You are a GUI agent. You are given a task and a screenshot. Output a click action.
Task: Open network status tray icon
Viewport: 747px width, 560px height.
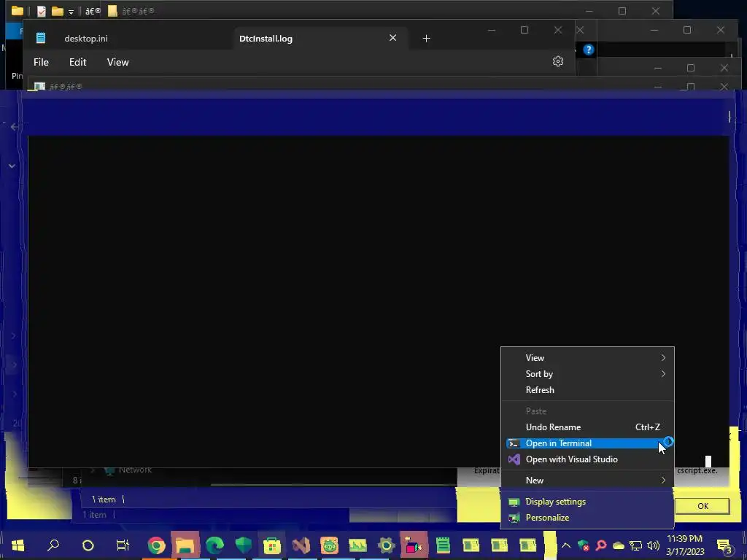tap(635, 545)
